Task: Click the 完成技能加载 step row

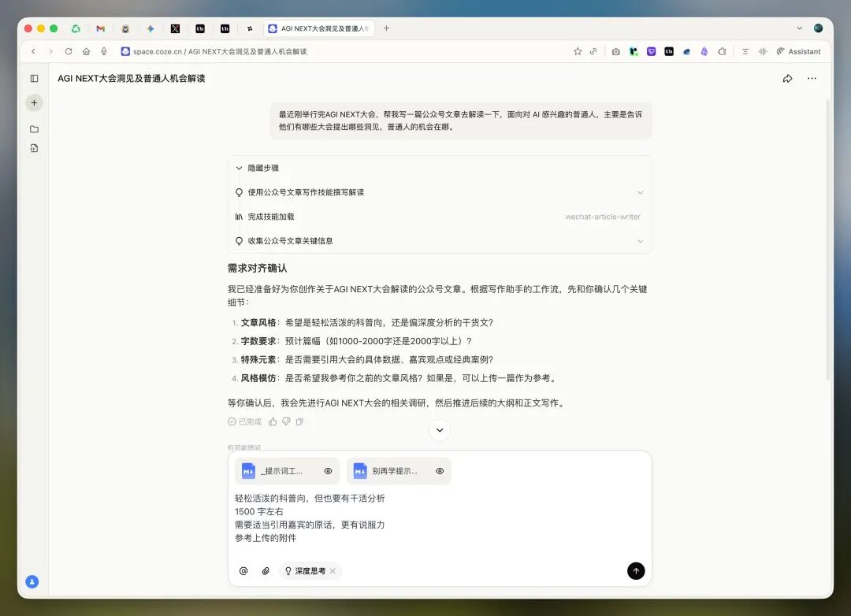Action: click(440, 217)
